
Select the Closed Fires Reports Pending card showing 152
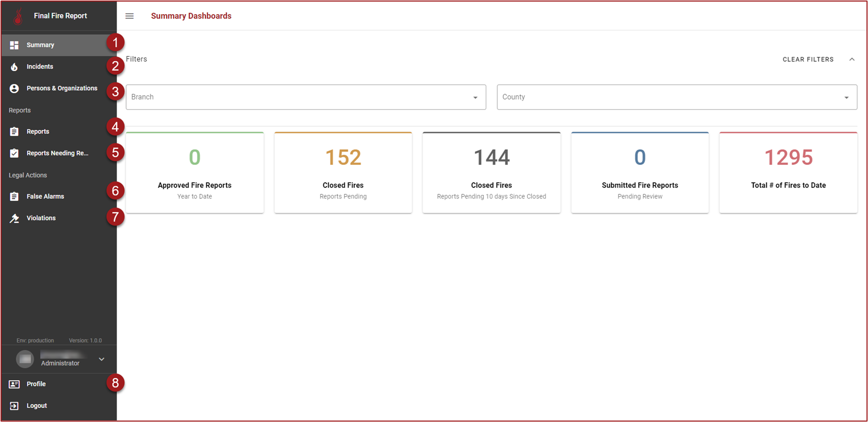(x=343, y=173)
